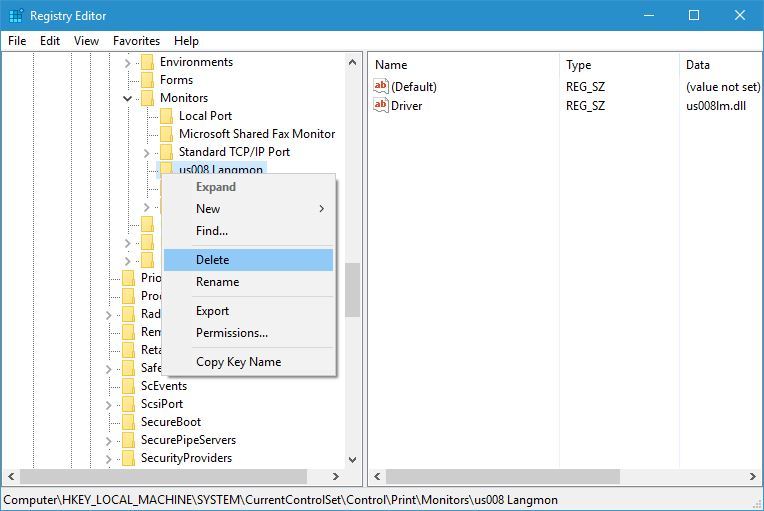Click the tree pane scroll right arrow
The width and height of the screenshot is (764, 511).
coord(335,476)
